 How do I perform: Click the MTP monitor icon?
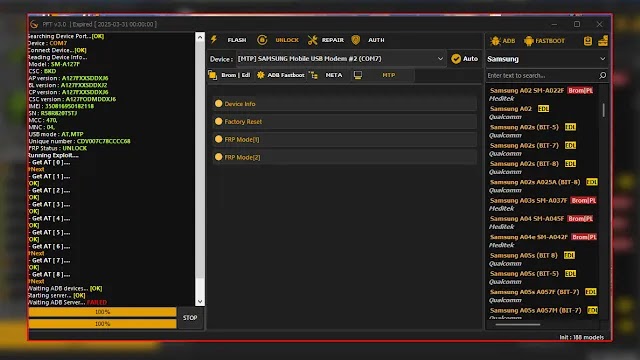(358, 75)
